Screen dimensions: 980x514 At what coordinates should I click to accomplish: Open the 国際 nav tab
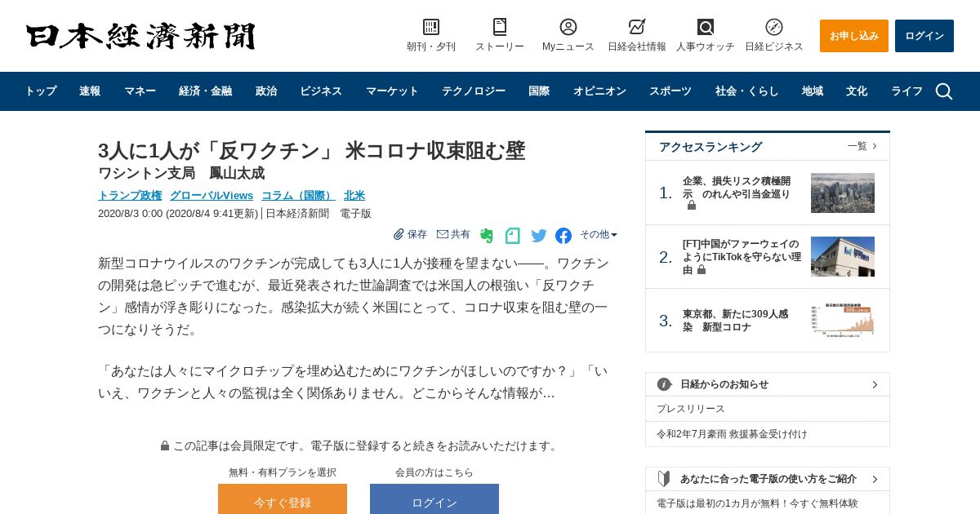(x=539, y=91)
